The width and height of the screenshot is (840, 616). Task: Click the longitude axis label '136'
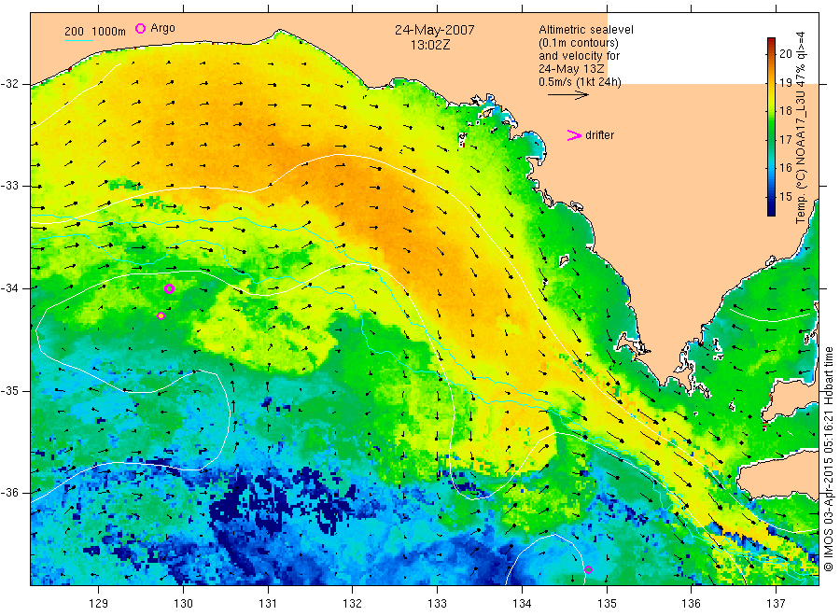pos(691,604)
